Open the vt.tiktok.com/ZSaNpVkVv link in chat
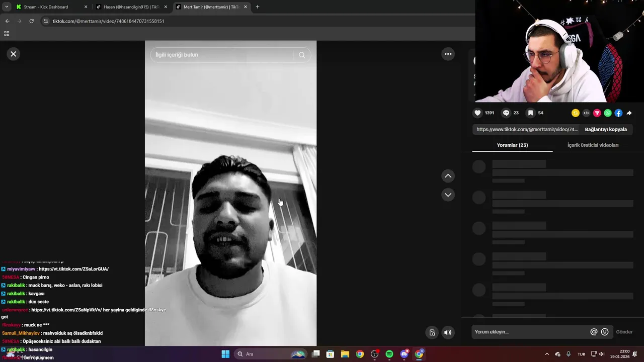 tap(67, 310)
